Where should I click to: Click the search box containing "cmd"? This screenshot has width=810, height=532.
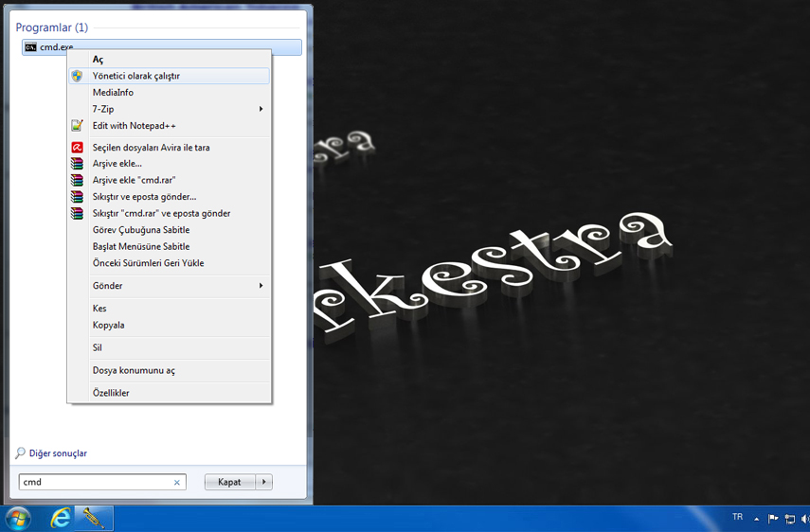coord(95,482)
